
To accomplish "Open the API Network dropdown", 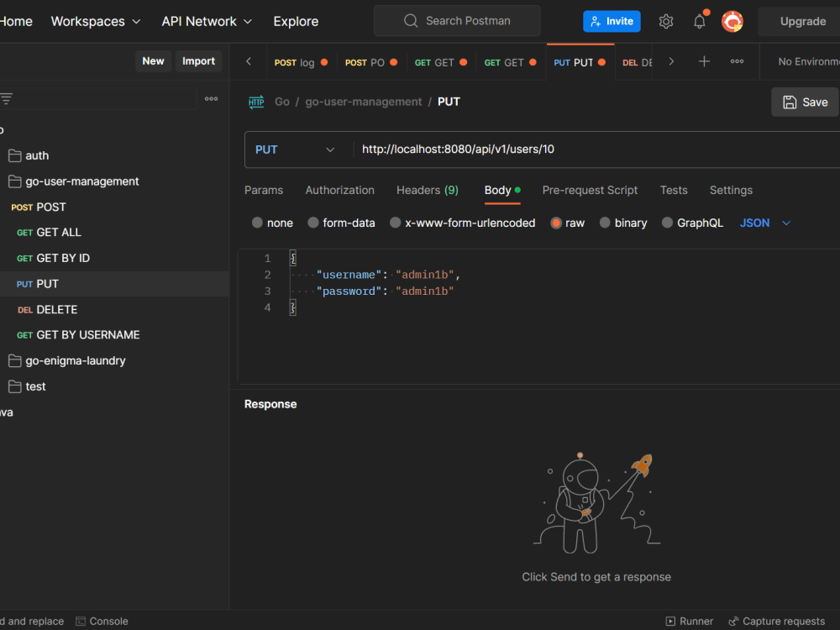I will click(x=207, y=22).
